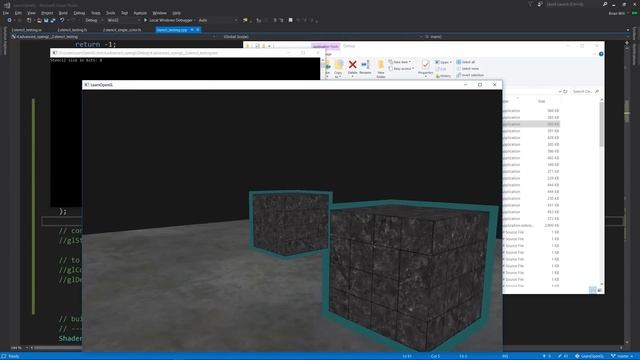This screenshot has width=640, height=360.
Task: Click the Visual Studio logo icon
Action: tap(7, 5)
